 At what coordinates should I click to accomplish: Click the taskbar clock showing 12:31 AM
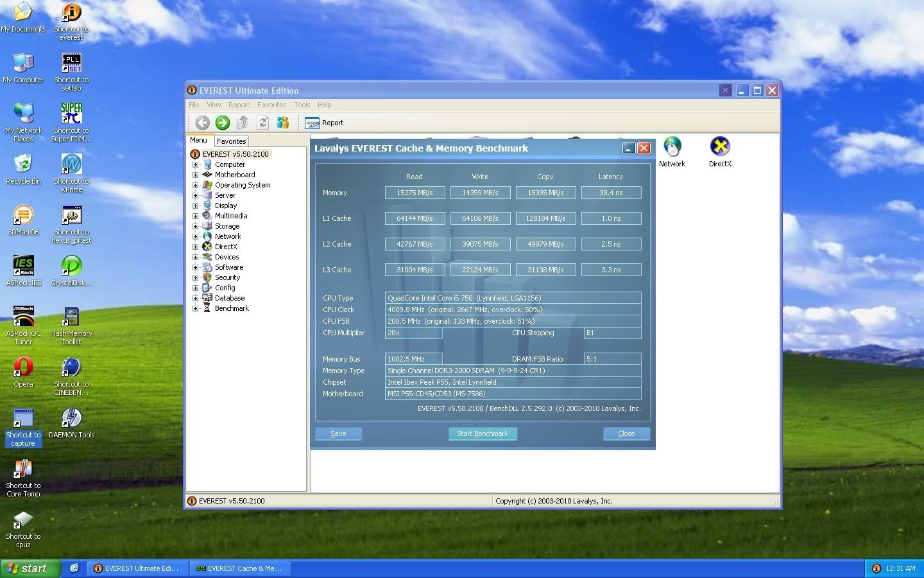[x=900, y=568]
